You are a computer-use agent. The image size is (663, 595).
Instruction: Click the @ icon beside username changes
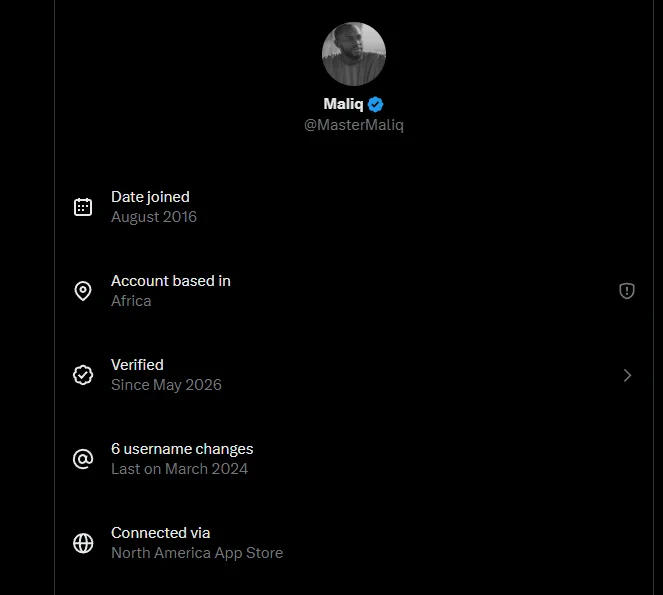coord(83,459)
